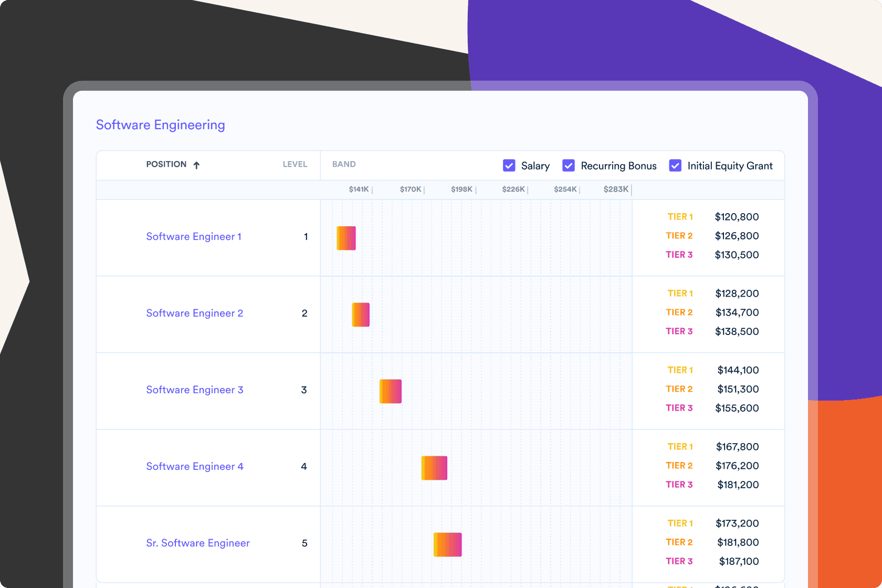
Task: Select the Sr. Software Engineer band bar
Action: [448, 545]
